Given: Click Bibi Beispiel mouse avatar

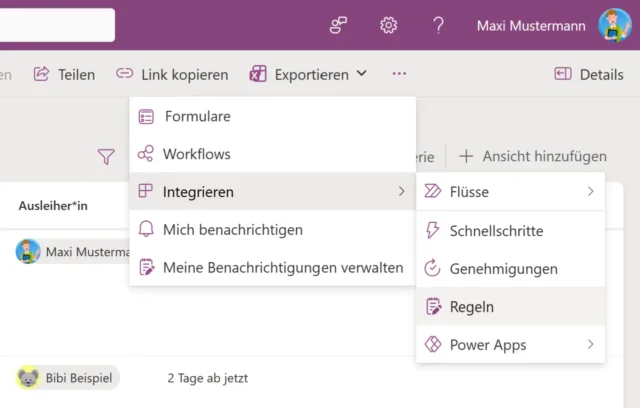Looking at the screenshot, I should 28,377.
